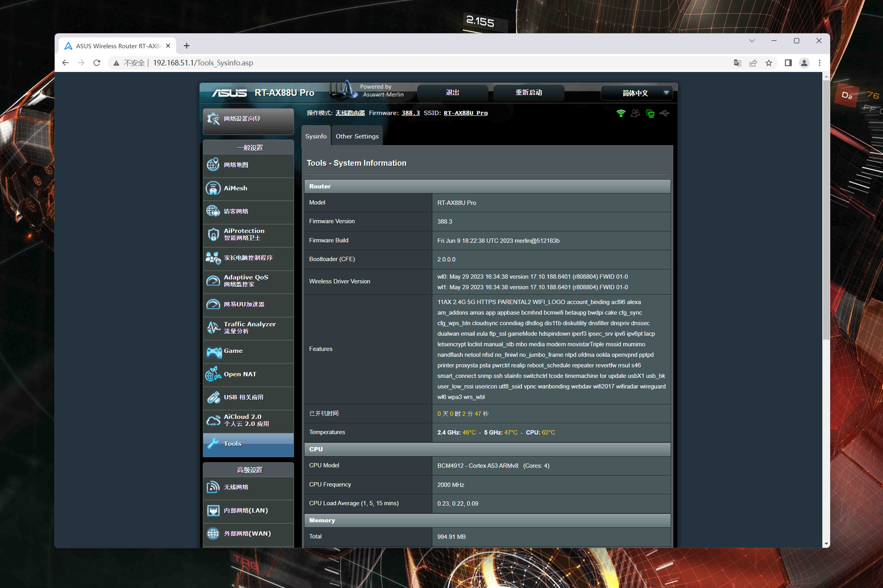Screen dimensions: 883x588
Task: Click the browser address bar URL
Action: pos(203,63)
